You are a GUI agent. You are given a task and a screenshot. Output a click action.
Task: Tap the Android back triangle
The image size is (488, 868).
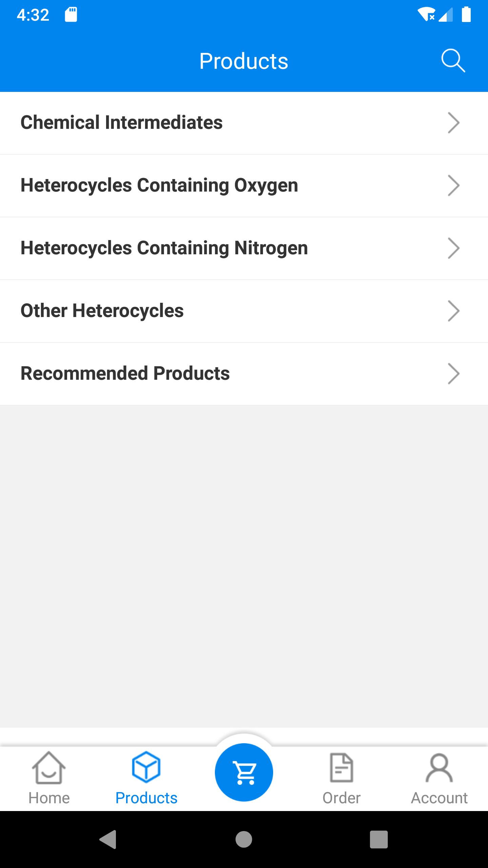pos(108,840)
